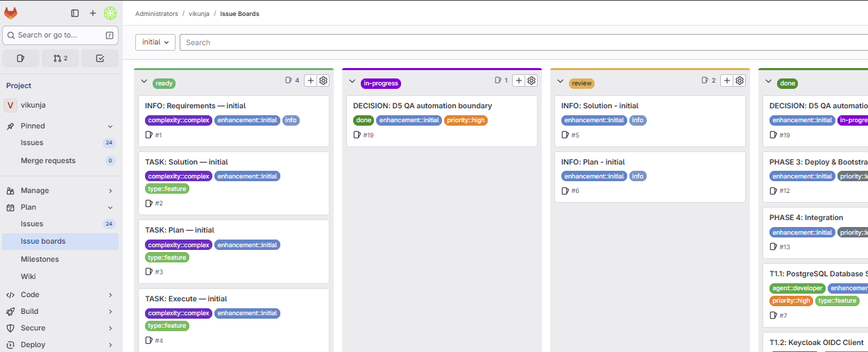Open the user avatar menu

pyautogui.click(x=110, y=13)
